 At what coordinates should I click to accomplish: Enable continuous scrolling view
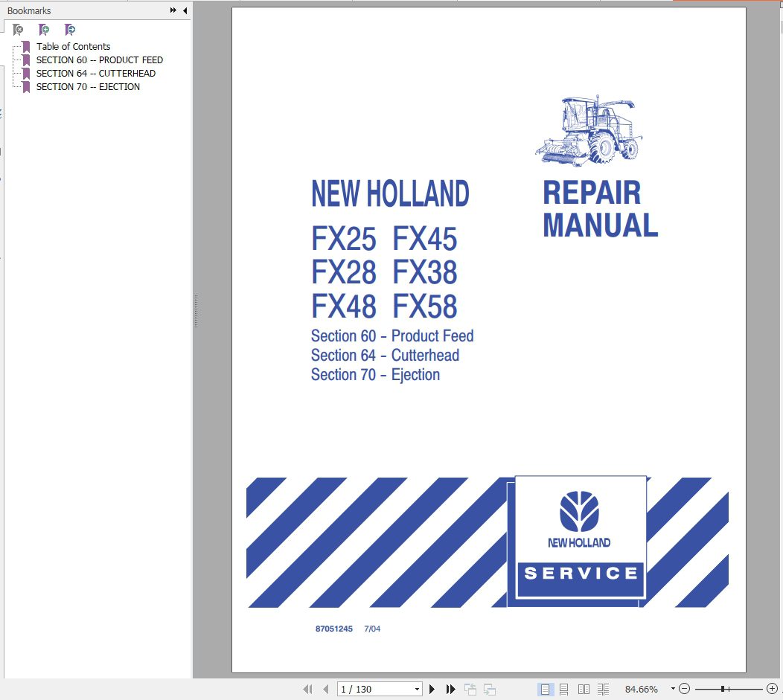tap(564, 688)
